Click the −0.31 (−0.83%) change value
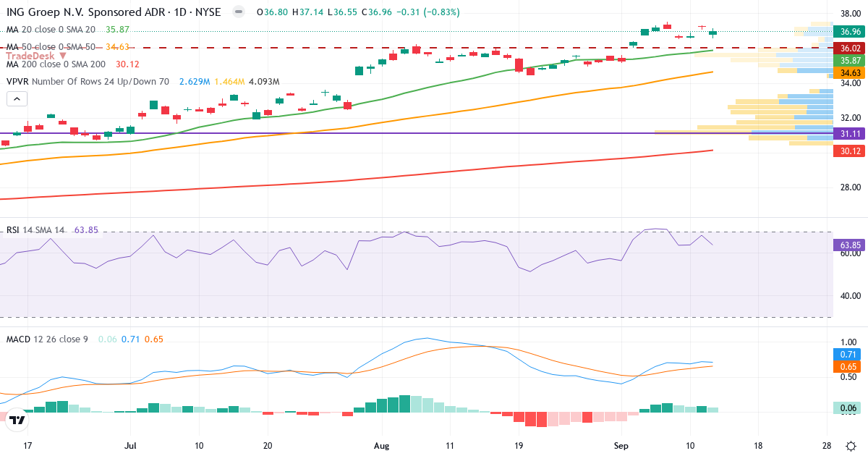 click(428, 12)
